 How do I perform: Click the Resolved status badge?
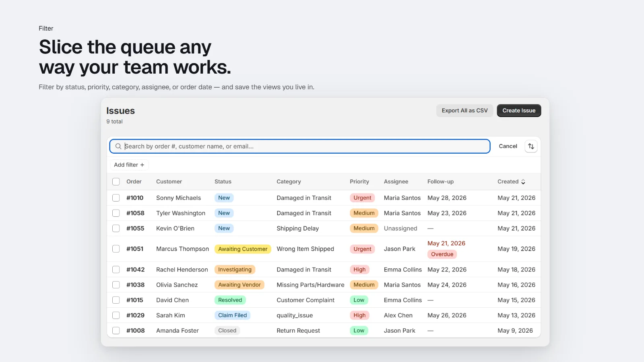coord(230,300)
